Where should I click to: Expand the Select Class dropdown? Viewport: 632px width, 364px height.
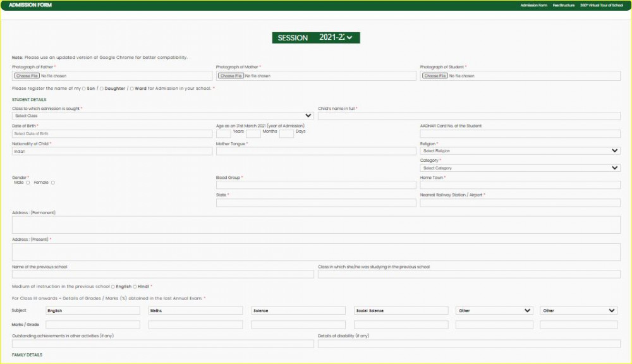coord(162,116)
